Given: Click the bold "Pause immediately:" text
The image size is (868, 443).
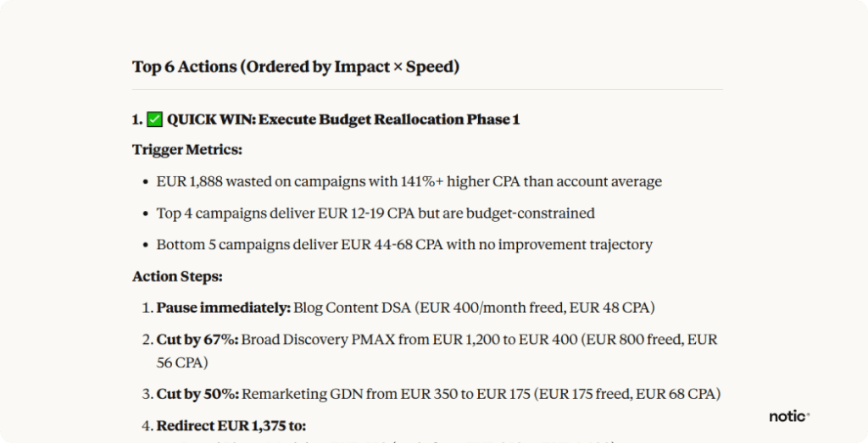Looking at the screenshot, I should 224,307.
